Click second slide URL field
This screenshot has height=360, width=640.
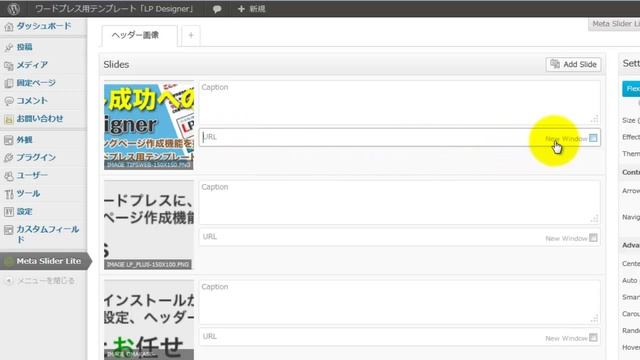tap(400, 237)
